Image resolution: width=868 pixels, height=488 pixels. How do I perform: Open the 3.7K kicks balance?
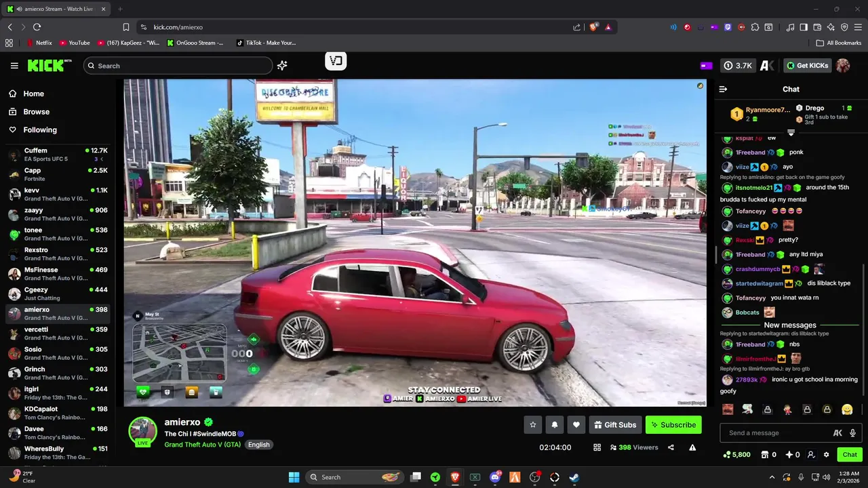pos(738,66)
